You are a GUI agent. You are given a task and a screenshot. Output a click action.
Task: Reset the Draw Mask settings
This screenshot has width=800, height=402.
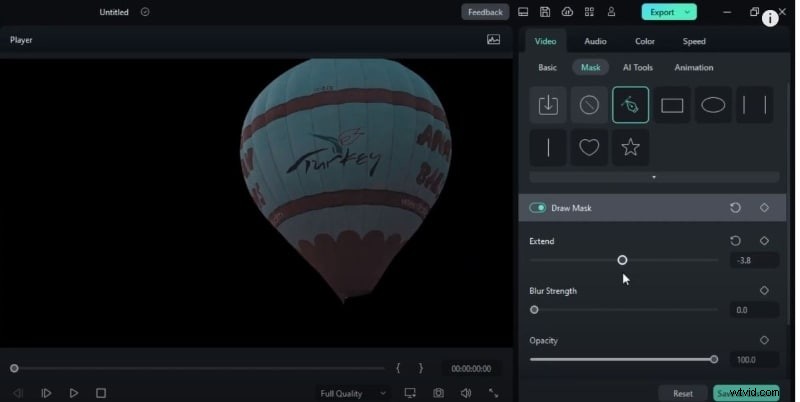(x=735, y=208)
